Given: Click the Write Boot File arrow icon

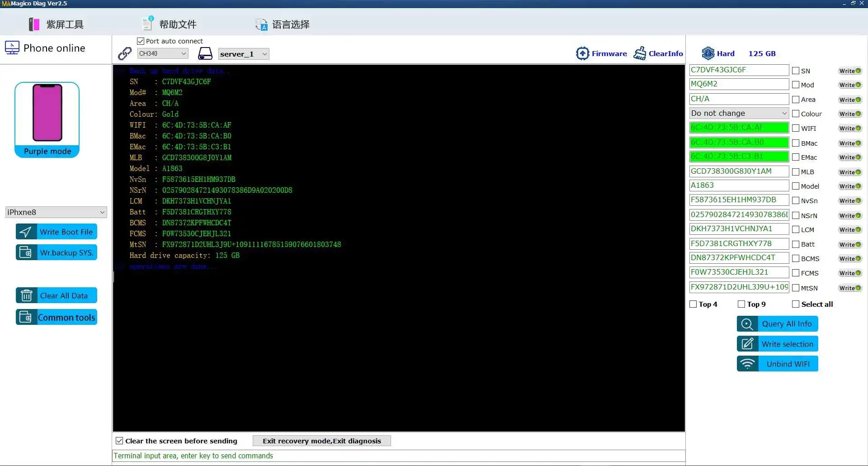Looking at the screenshot, I should (26, 232).
